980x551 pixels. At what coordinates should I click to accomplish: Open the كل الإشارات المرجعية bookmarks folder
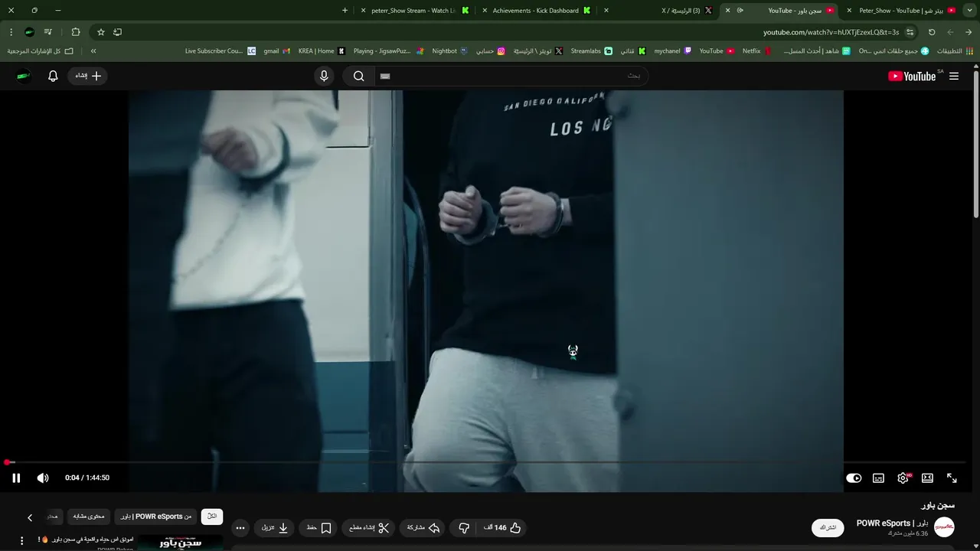(x=41, y=51)
